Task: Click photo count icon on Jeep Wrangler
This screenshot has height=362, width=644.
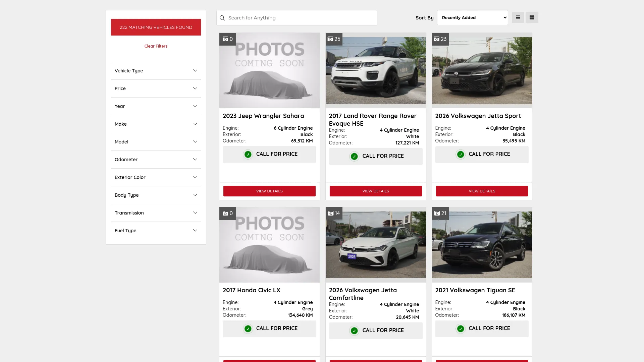Action: point(225,39)
